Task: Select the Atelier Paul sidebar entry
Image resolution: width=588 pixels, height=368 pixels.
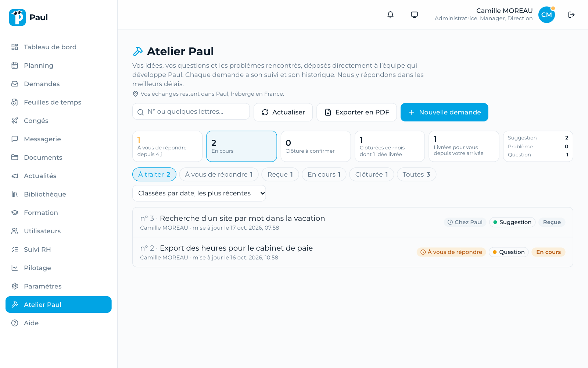Action: [58, 305]
